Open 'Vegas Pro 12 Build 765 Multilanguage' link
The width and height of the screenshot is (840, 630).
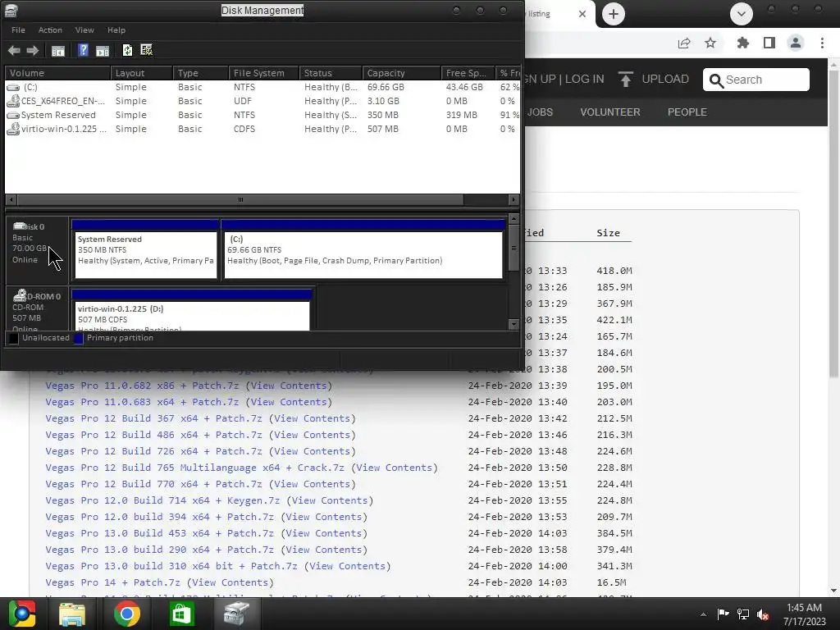point(195,468)
